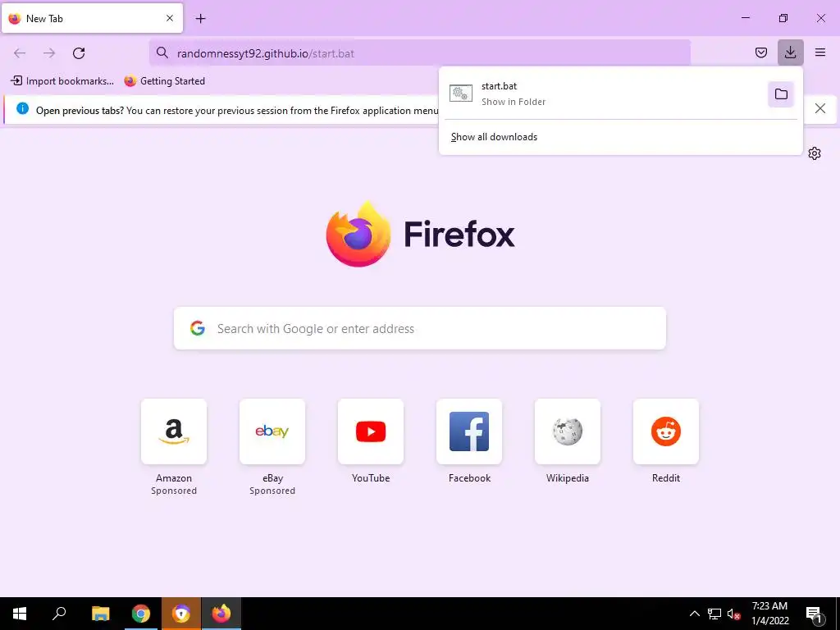
Task: Click the info icon in notification bar
Action: [22, 109]
